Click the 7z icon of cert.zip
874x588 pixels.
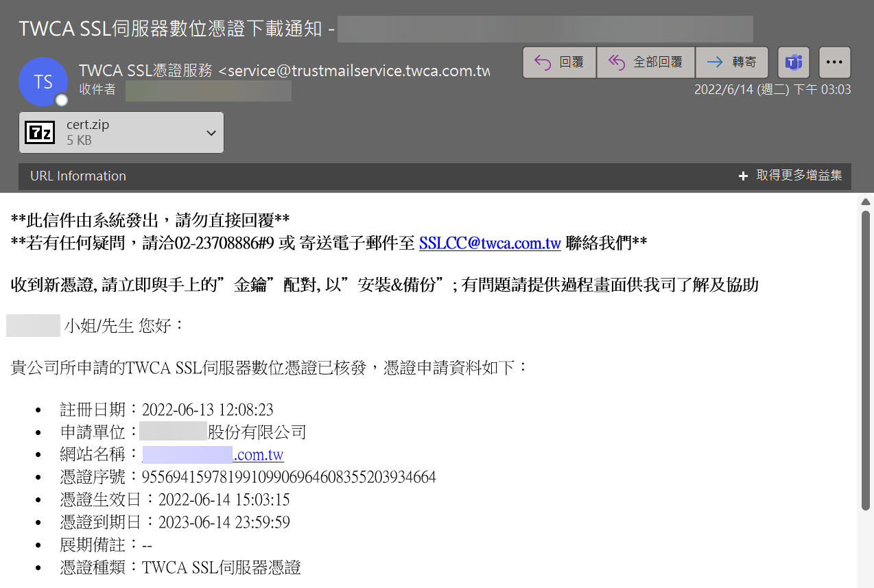(x=40, y=132)
